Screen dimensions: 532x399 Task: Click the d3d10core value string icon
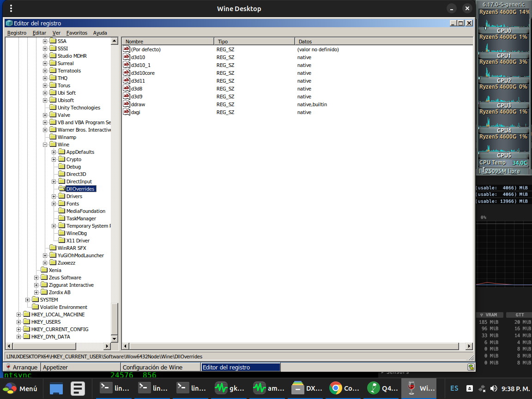127,73
